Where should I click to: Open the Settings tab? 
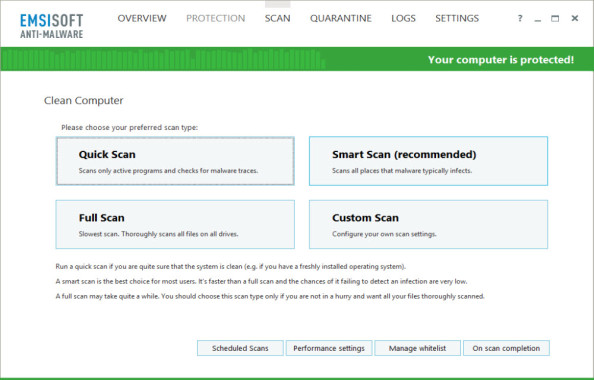pos(457,18)
